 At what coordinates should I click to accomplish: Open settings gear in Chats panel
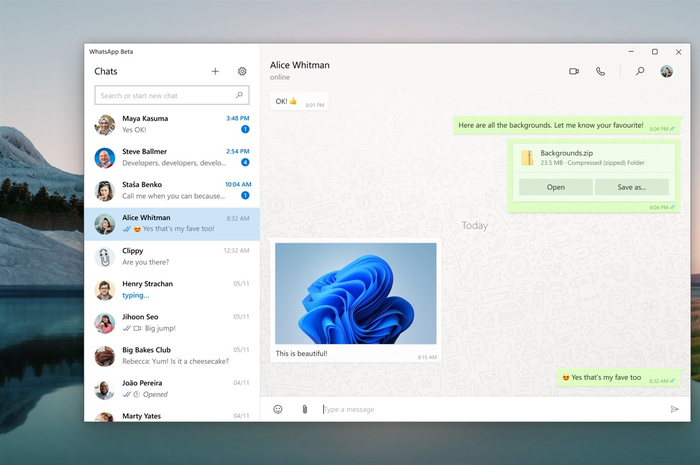[x=242, y=71]
